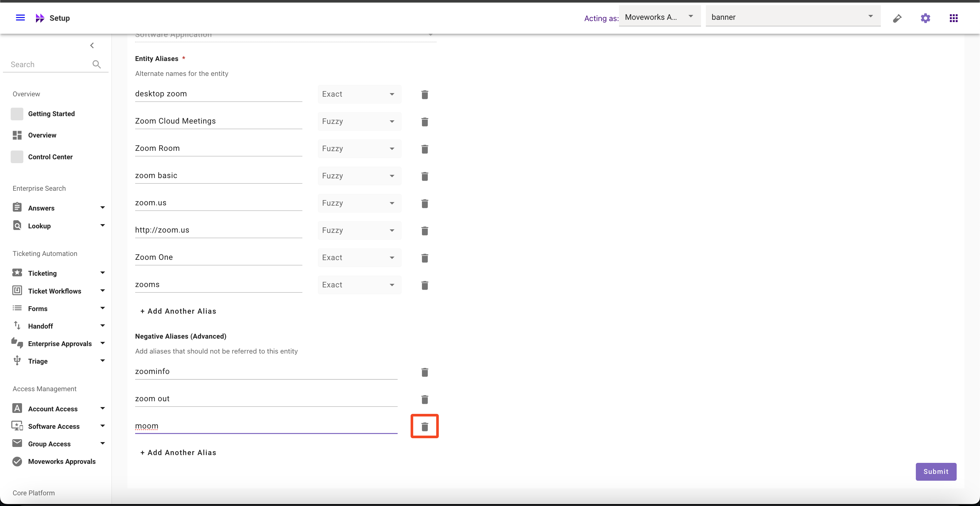
Task: Open the apps grid icon
Action: coord(953,18)
